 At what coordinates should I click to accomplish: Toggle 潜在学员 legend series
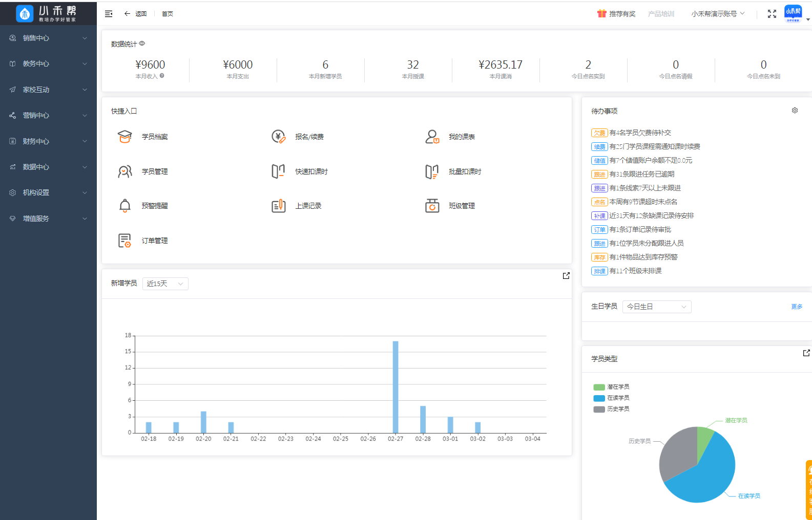[611, 387]
